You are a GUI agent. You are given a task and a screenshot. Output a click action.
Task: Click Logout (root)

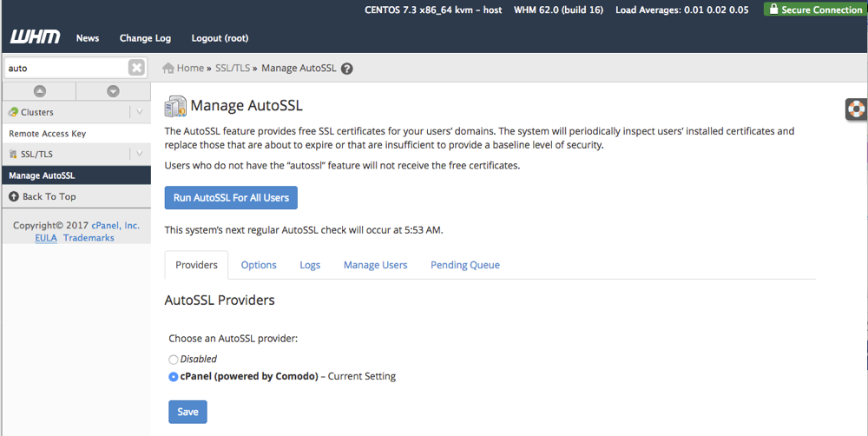click(220, 37)
